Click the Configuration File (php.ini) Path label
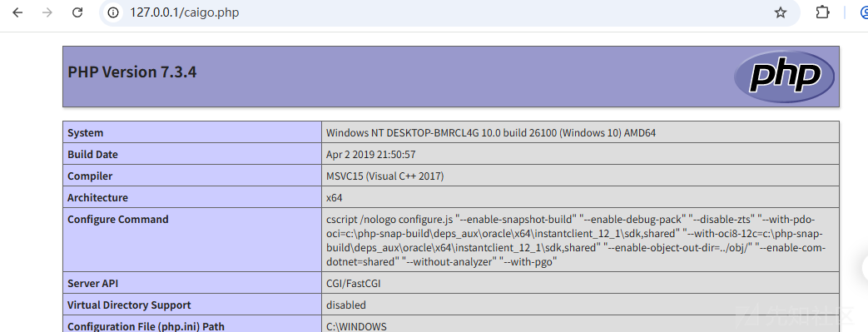This screenshot has height=332, width=868. pos(146,326)
